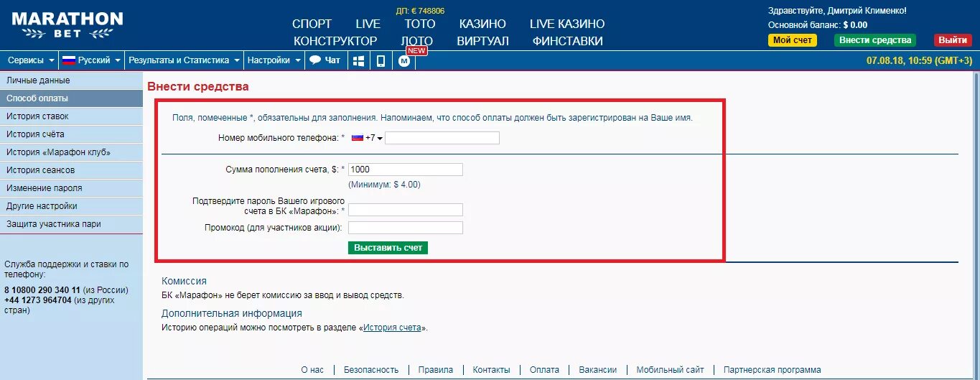Open the Конструктор section

[x=335, y=41]
